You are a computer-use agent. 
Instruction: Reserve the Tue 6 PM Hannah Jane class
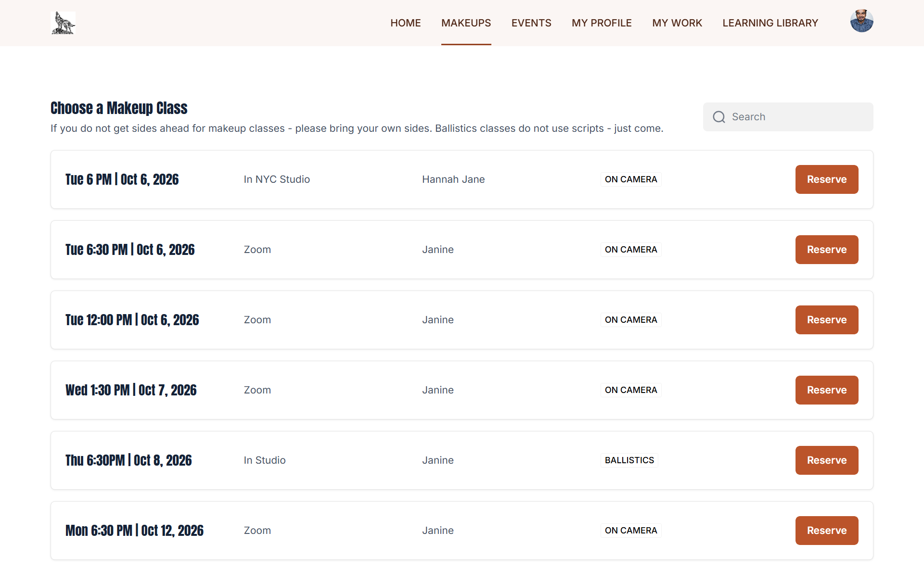click(x=827, y=179)
